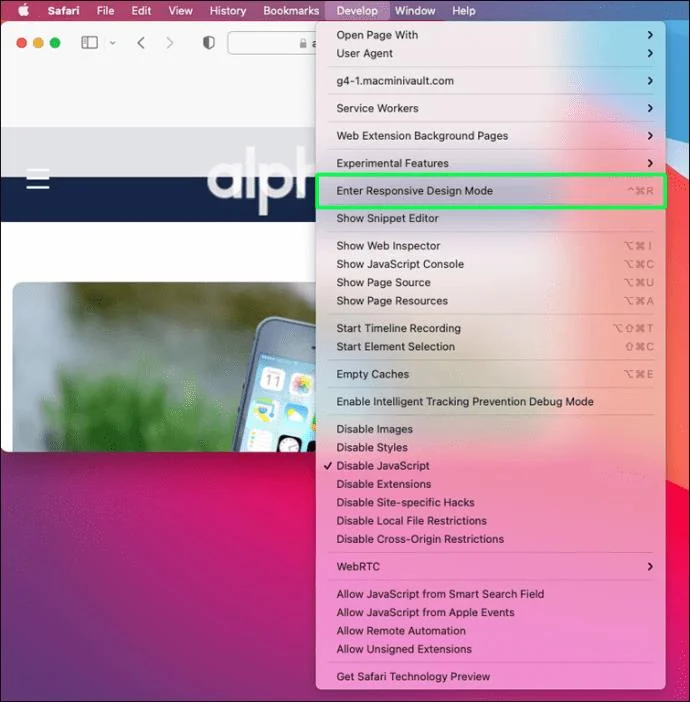Open the hamburger menu on the webpage
Screen dimensions: 690x702
click(x=38, y=179)
